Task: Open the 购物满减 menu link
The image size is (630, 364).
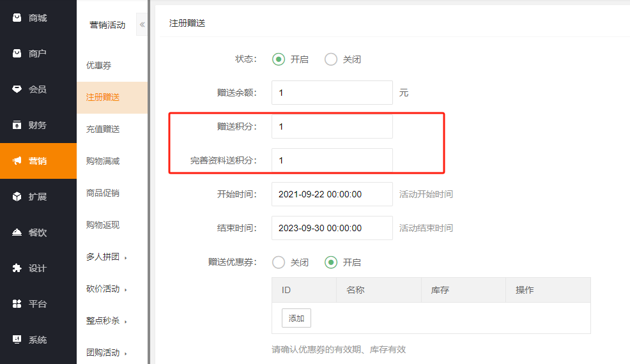Action: coord(103,161)
